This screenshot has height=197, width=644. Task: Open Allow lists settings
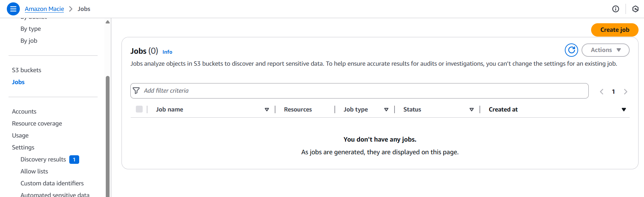click(x=34, y=171)
